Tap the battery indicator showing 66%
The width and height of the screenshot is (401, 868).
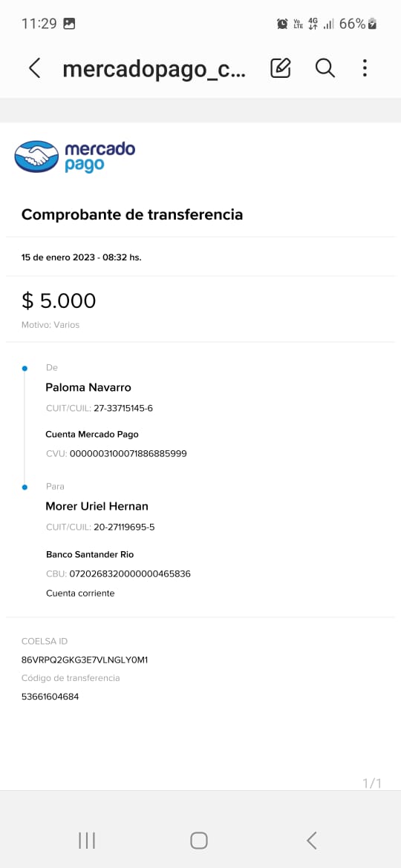[x=359, y=24]
